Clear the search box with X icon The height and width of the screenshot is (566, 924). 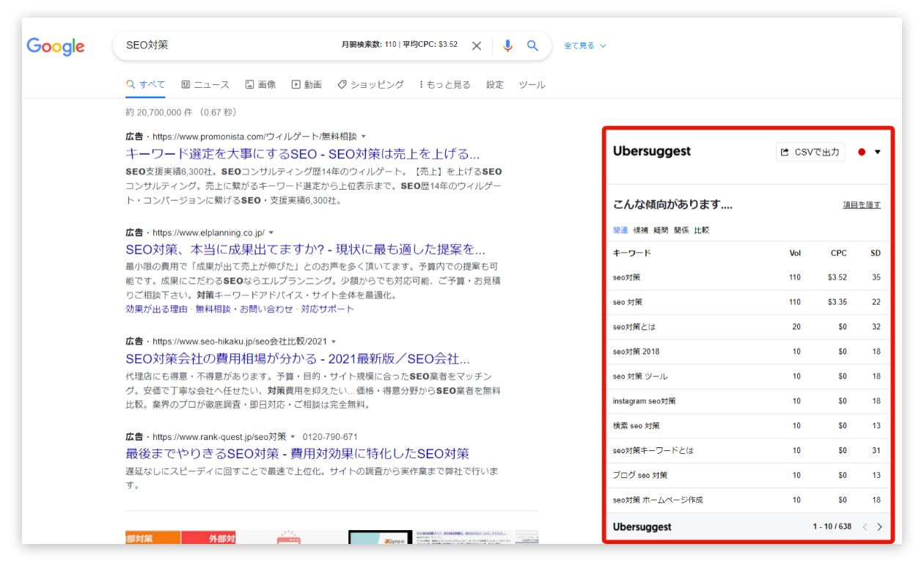coord(477,45)
